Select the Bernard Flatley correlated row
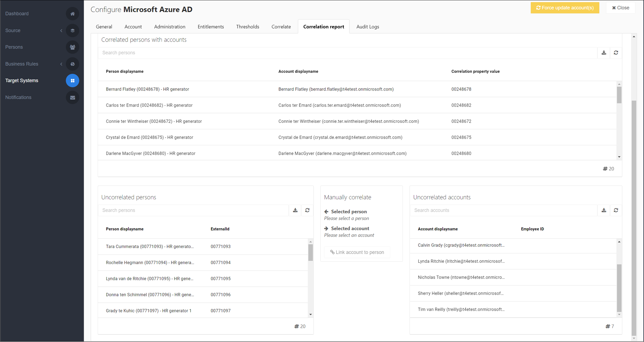The width and height of the screenshot is (644, 342). pos(357,89)
